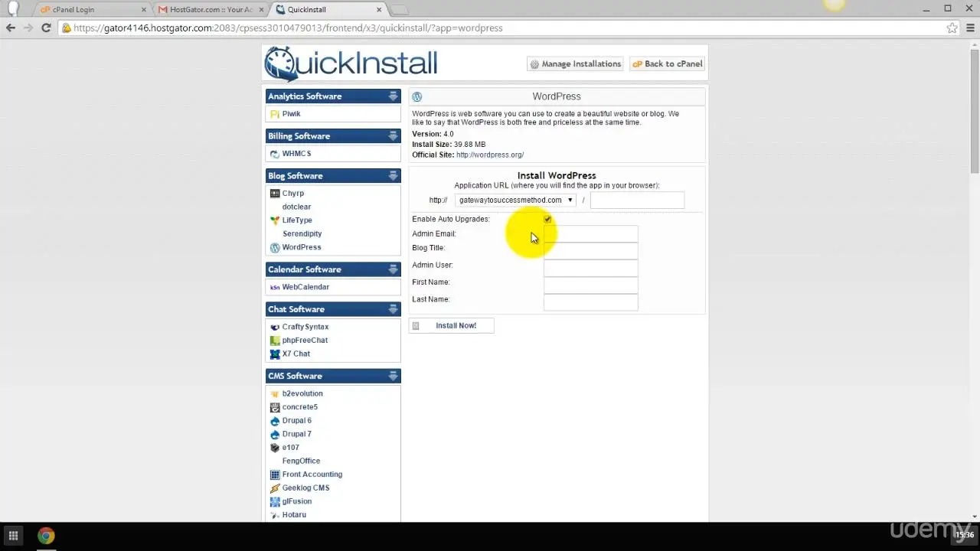Viewport: 980px width, 551px height.
Task: Click the Piwik icon in Analytics Software
Action: (x=275, y=114)
